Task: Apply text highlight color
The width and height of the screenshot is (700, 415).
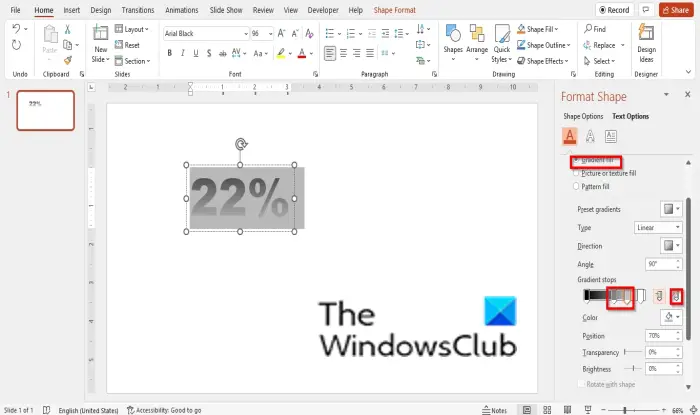Action: tap(280, 54)
